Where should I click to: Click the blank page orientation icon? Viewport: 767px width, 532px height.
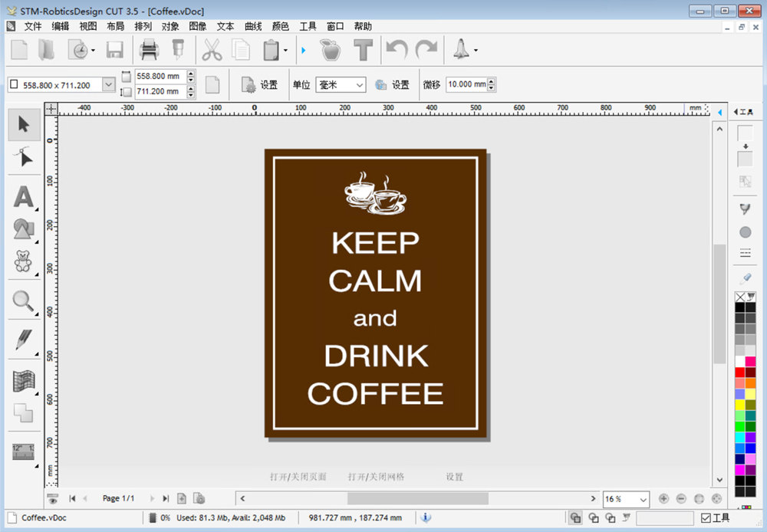pos(212,84)
